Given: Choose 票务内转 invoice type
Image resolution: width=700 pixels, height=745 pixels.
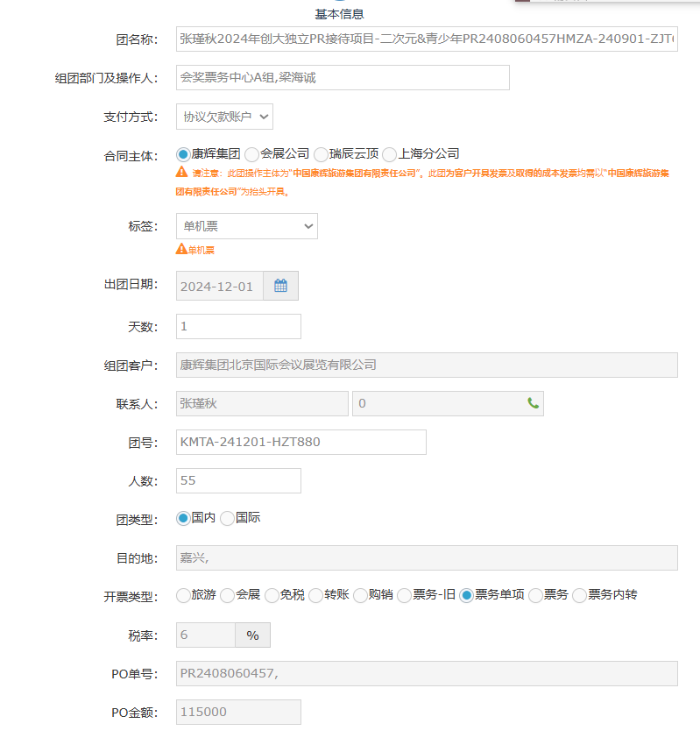Looking at the screenshot, I should click(x=579, y=596).
